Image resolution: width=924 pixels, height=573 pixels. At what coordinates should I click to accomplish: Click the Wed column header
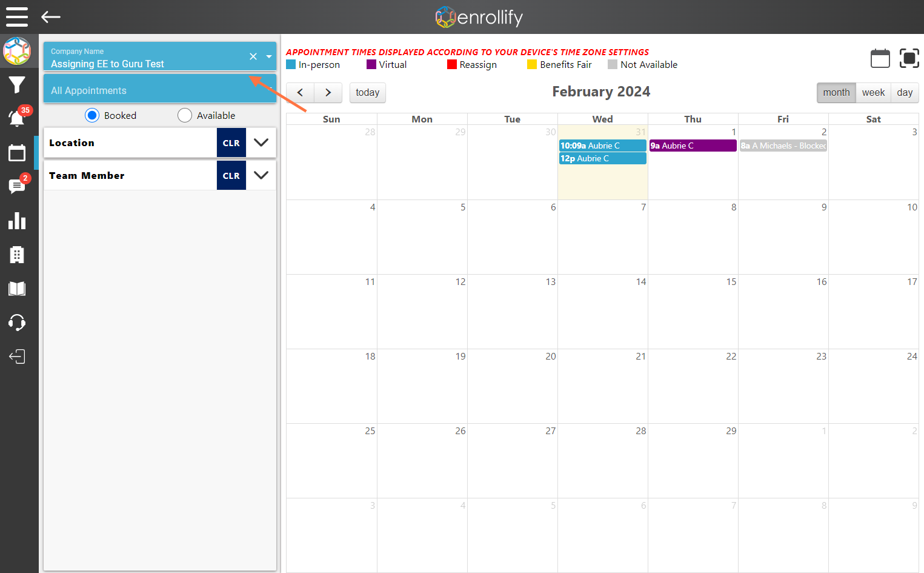pos(603,119)
